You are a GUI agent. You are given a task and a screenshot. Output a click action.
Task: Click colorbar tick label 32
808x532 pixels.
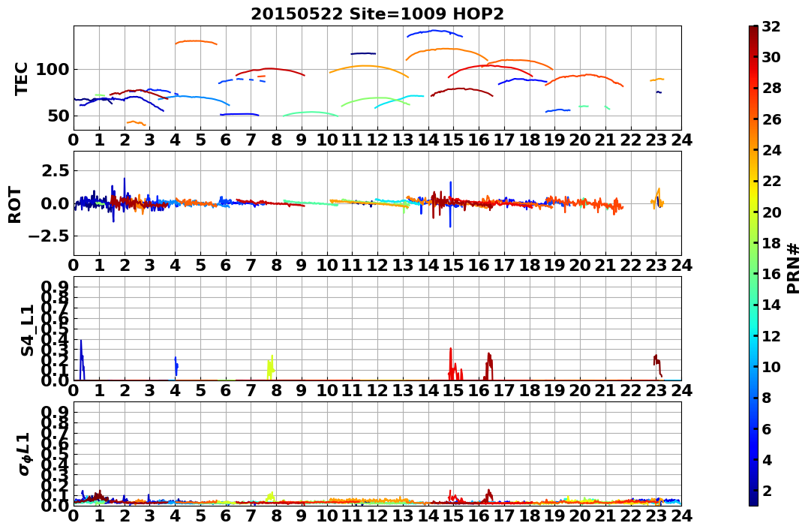[771, 26]
